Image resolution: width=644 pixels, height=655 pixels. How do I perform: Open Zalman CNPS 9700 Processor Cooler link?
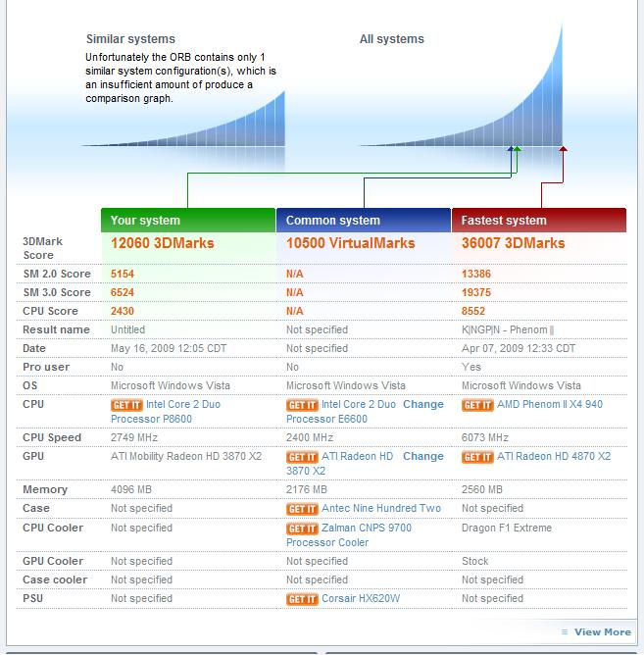[x=349, y=535]
